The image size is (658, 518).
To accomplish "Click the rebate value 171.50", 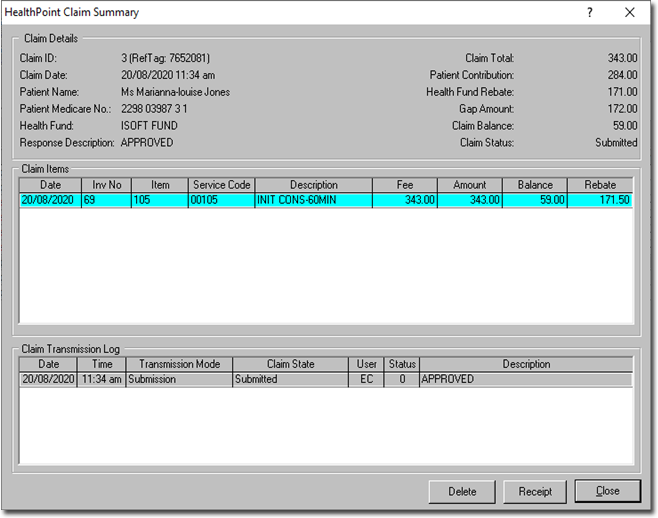I will 600,200.
